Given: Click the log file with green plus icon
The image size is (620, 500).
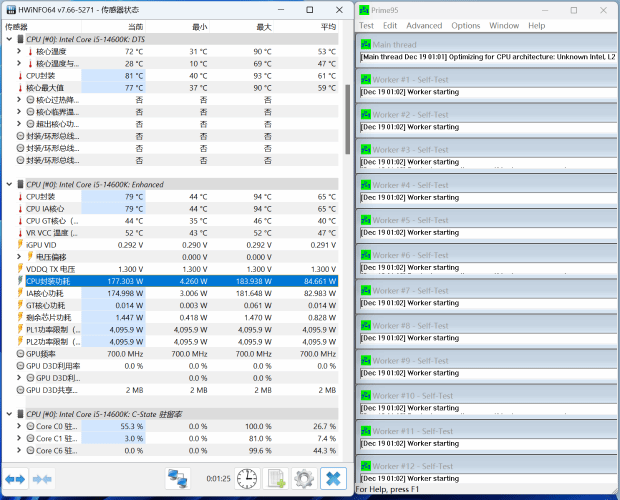Looking at the screenshot, I should pyautogui.click(x=276, y=479).
